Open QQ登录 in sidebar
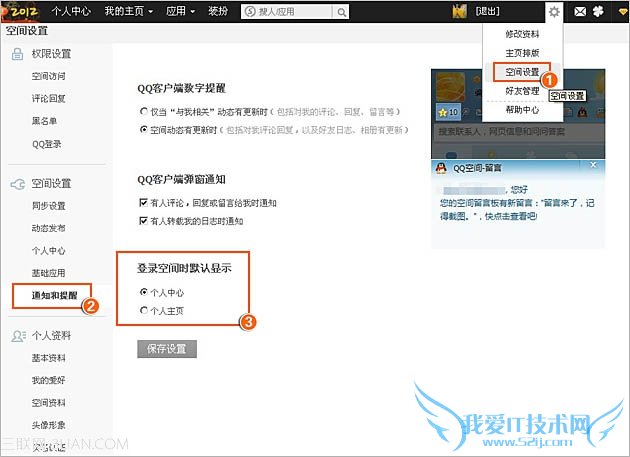 point(47,144)
